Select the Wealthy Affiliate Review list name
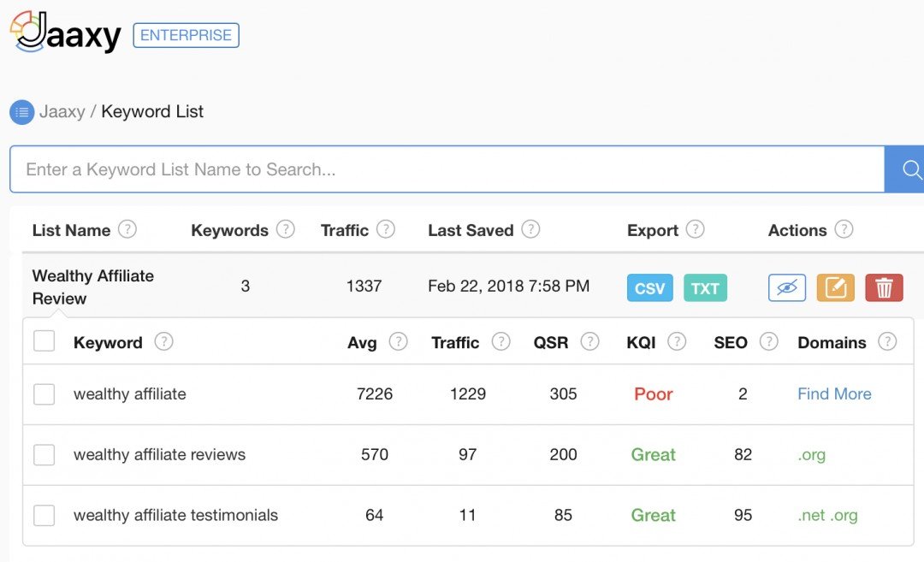924x562 pixels. click(x=93, y=287)
